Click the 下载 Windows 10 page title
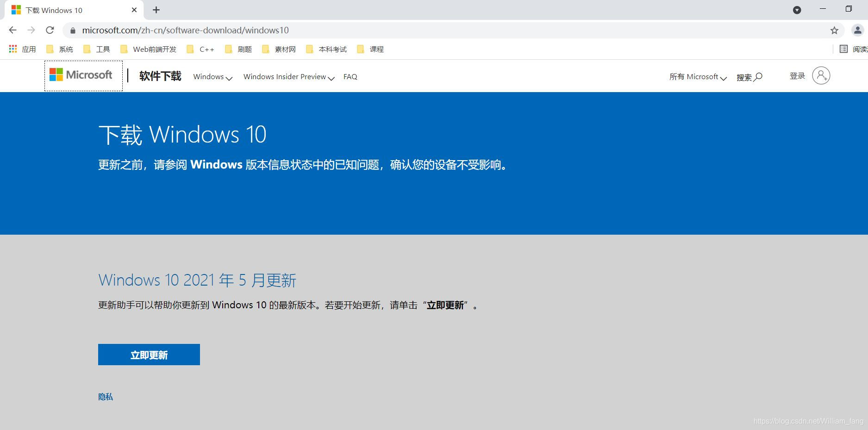Viewport: 868px width, 430px height. 182,134
